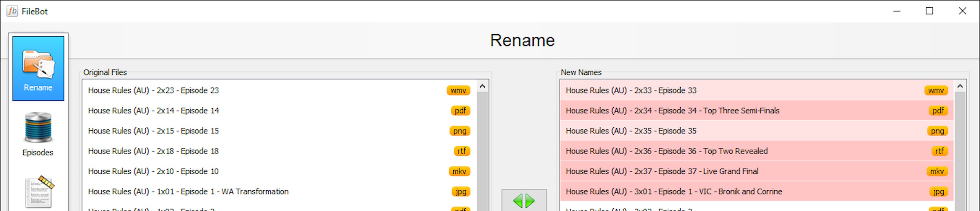Click the png badge in New Names
The height and width of the screenshot is (211, 980).
point(938,131)
